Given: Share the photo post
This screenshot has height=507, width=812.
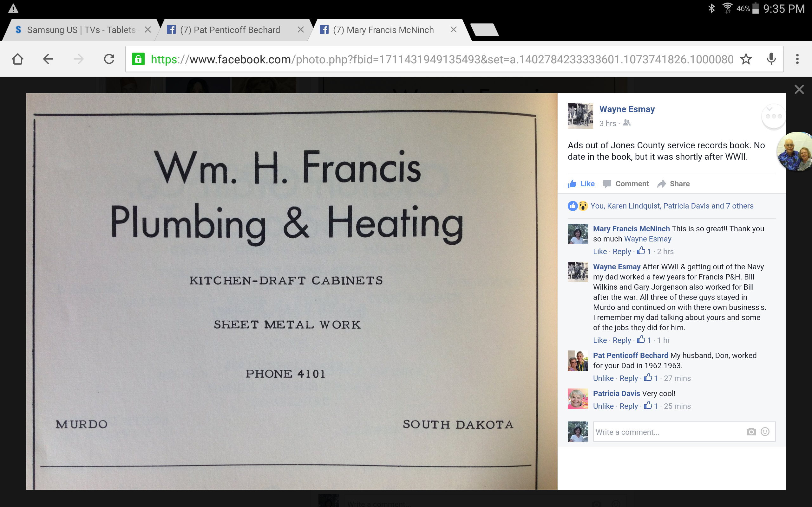Looking at the screenshot, I should (x=673, y=184).
